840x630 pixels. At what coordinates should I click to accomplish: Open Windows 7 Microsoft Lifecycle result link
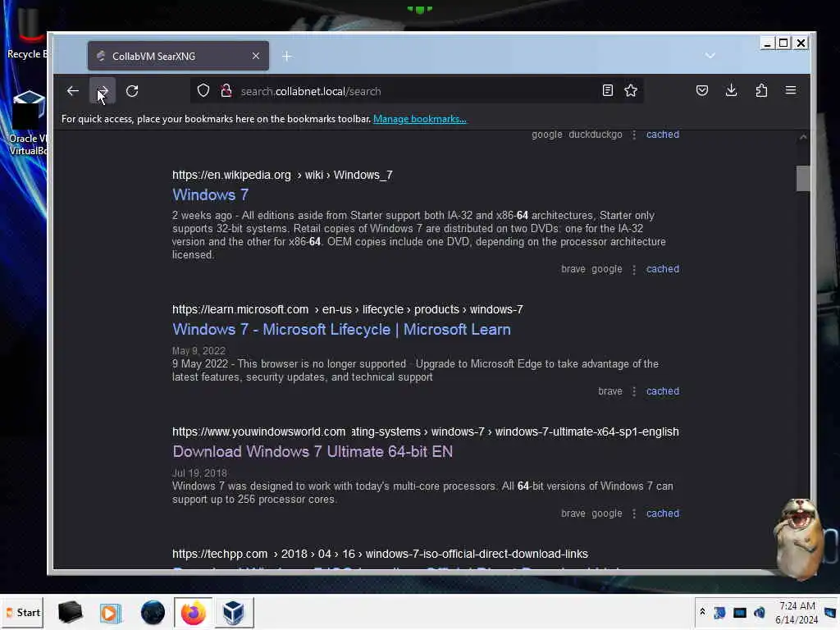pos(341,330)
